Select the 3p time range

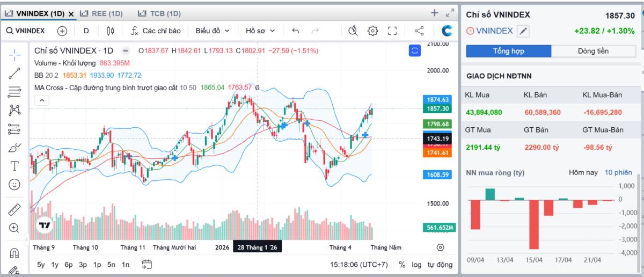coord(83,264)
